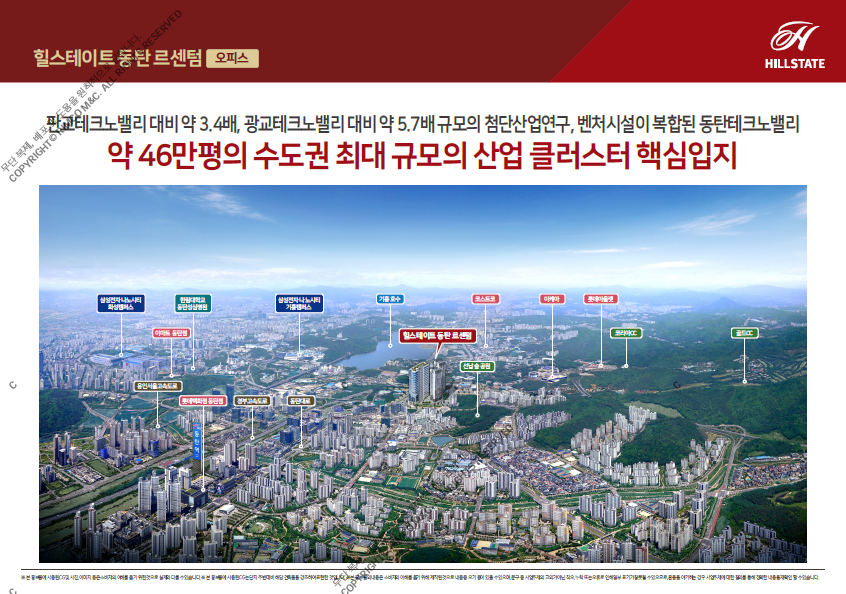Screen dimensions: 846x594
Task: Click the 기흥호수 blue map label
Action: [390, 299]
